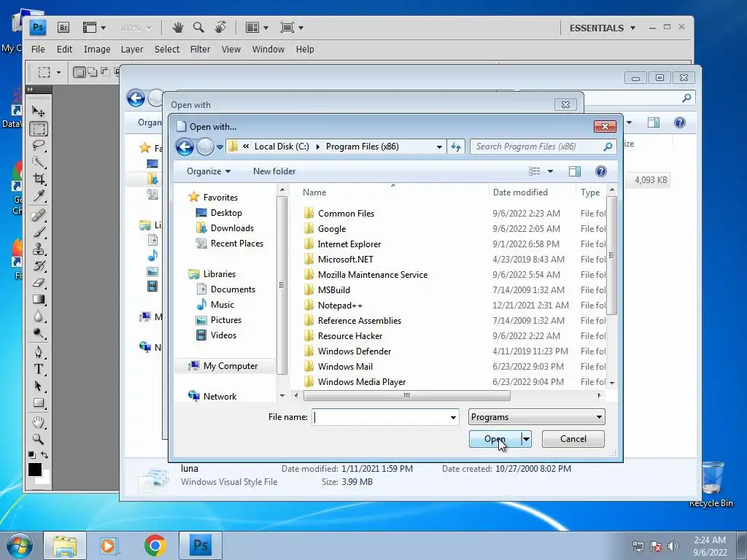This screenshot has height=560, width=747.
Task: Open the Programs file type dropdown
Action: point(536,417)
